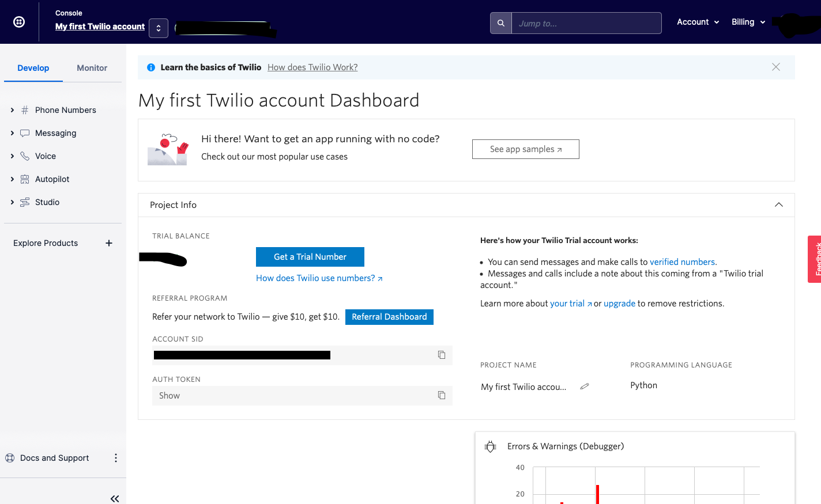Screen dimensions: 821x504
Task: Open the Billing menu
Action: tap(748, 22)
